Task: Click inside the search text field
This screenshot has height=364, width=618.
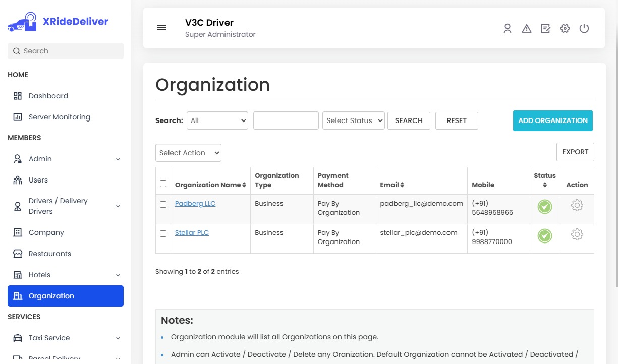Action: click(286, 120)
